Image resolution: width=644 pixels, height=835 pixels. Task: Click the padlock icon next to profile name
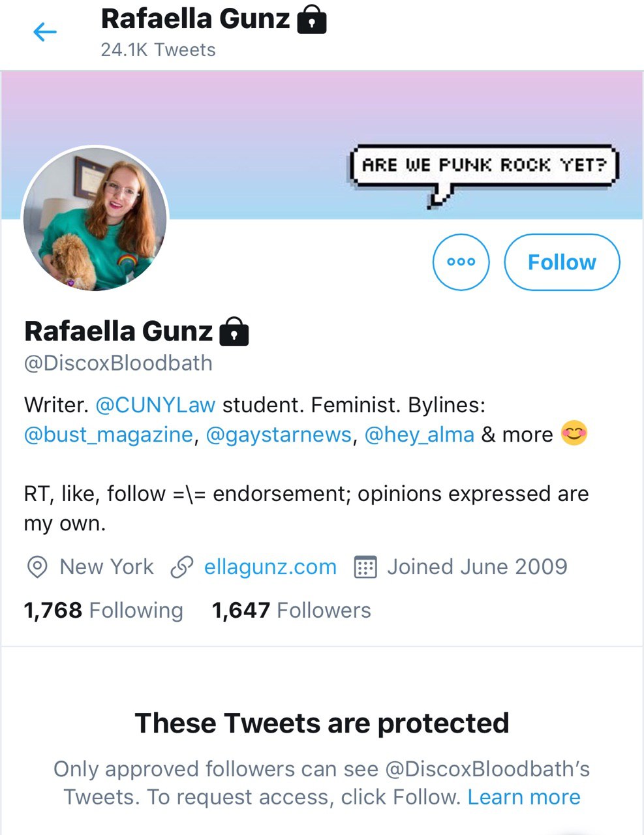click(x=234, y=331)
